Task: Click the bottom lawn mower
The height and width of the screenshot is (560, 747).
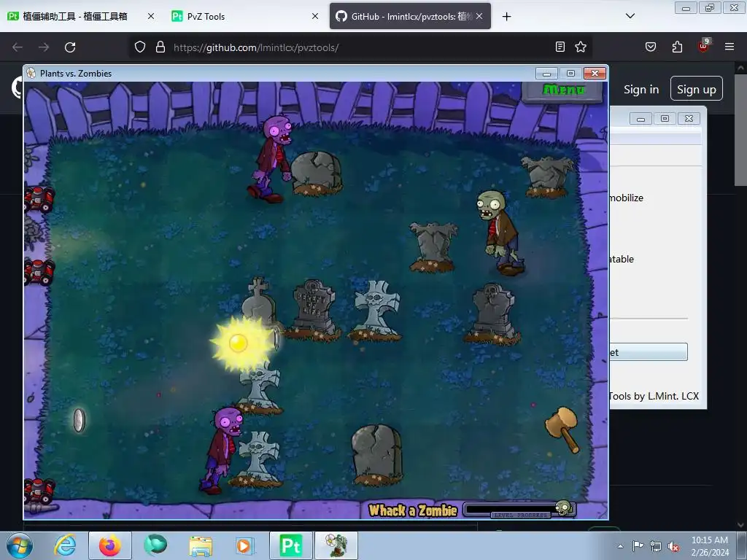Action: click(x=39, y=491)
